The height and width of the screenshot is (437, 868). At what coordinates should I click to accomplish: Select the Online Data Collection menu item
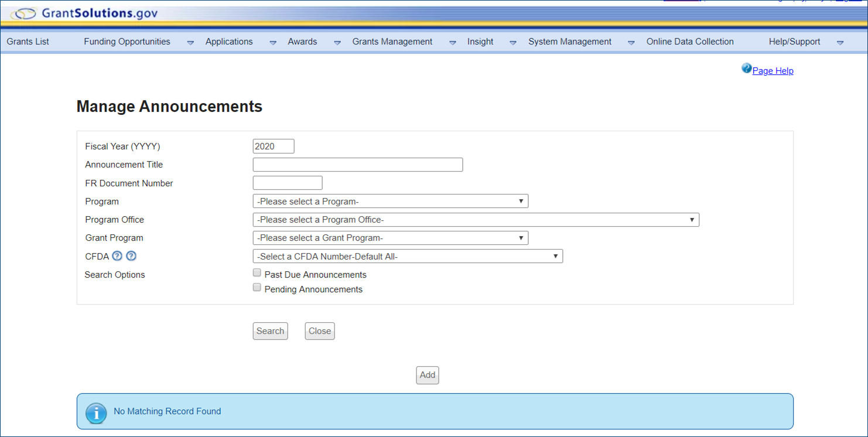tap(689, 42)
